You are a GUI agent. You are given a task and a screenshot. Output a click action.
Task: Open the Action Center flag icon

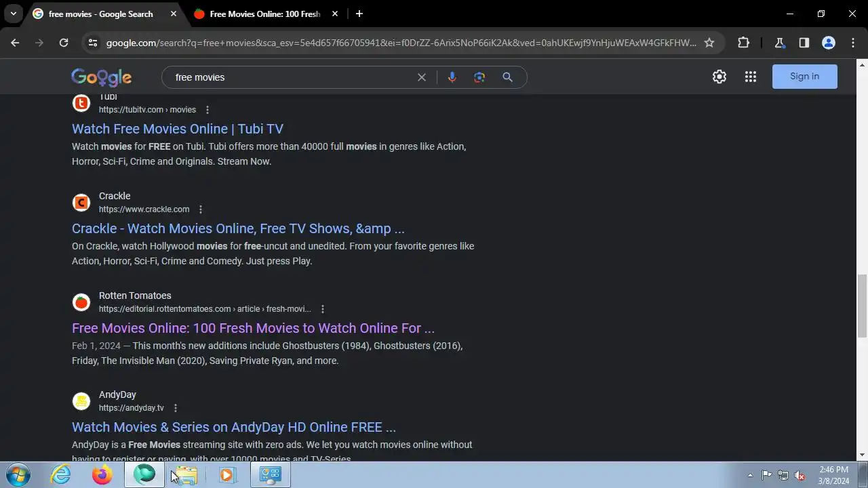[766, 475]
